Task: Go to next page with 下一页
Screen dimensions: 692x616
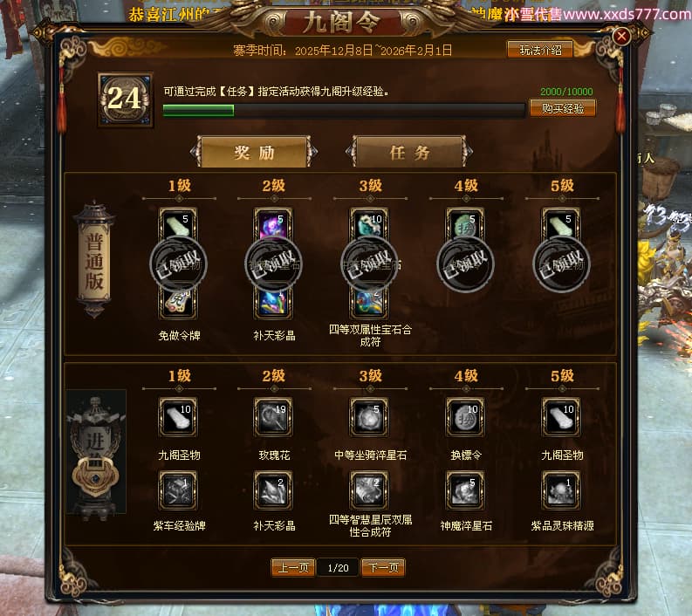Action: pyautogui.click(x=382, y=567)
